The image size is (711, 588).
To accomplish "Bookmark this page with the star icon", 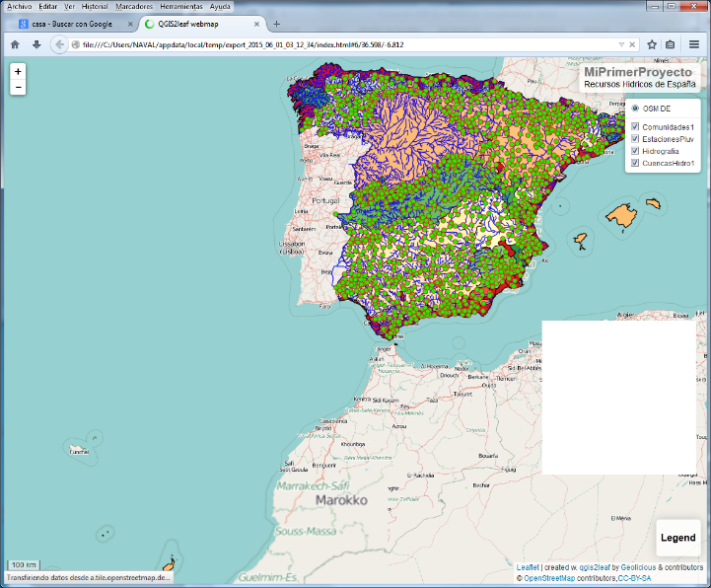I will click(652, 44).
